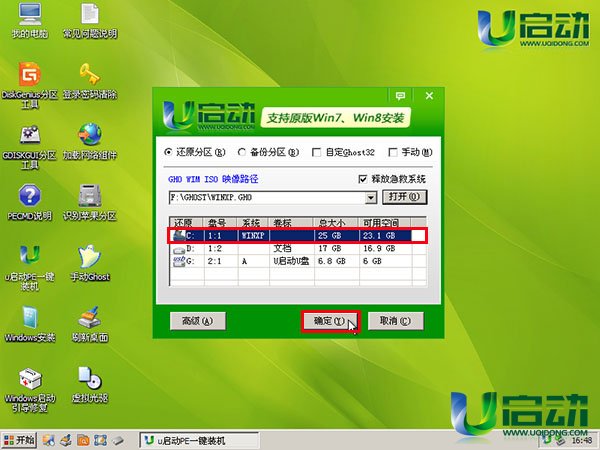Image resolution: width=600 pixels, height=450 pixels.
Task: Launch the 手动Ghost desktop icon
Action: 90,256
